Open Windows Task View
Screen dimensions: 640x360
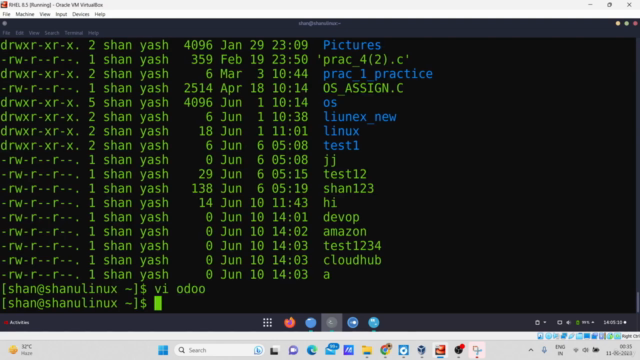tap(274, 350)
